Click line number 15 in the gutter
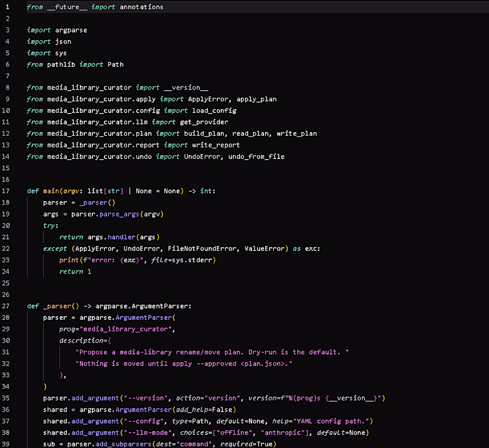The width and height of the screenshot is (489, 448). point(5,168)
